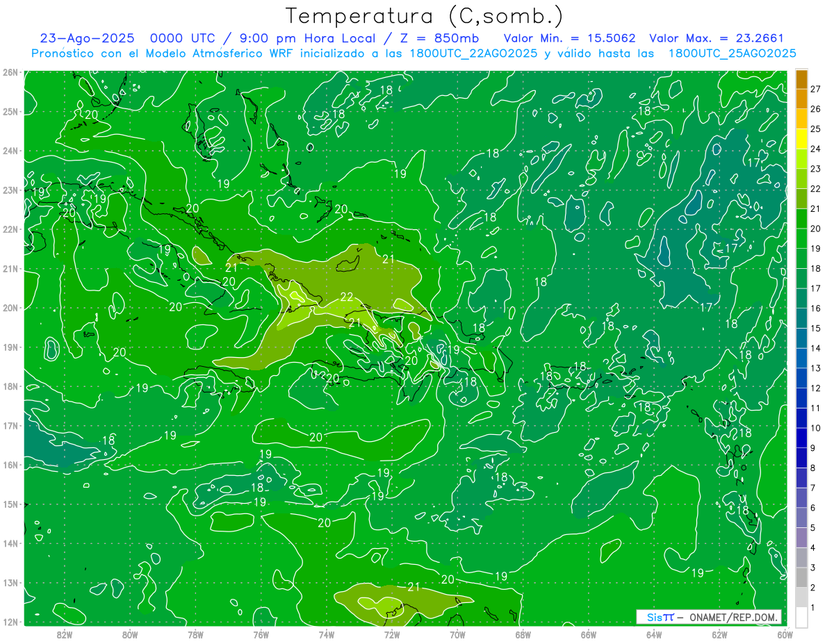The image size is (834, 644).
Task: Click the '26N' latitude label
Action: coord(10,72)
